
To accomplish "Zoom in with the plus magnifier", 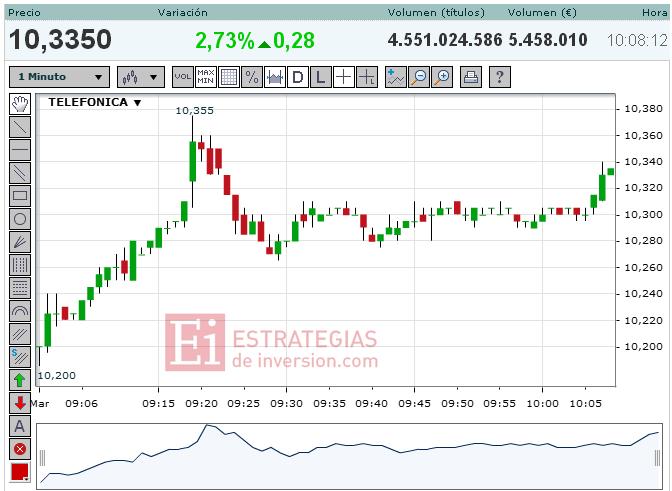I will tap(442, 77).
